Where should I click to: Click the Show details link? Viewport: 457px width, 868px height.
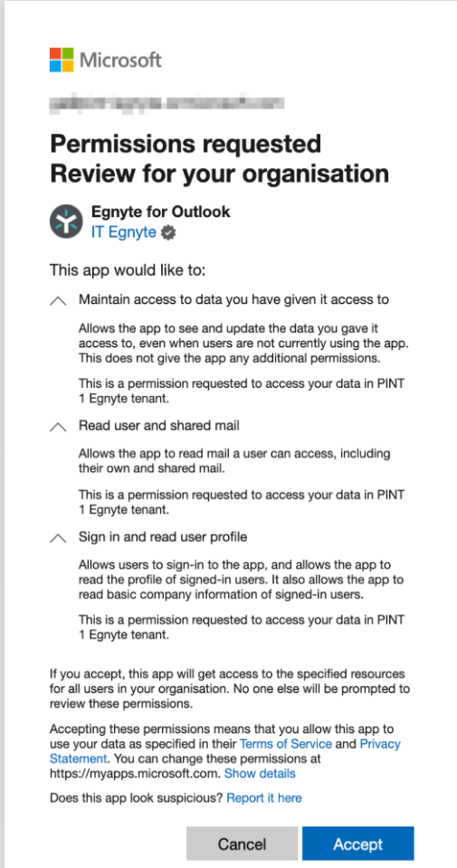point(260,773)
